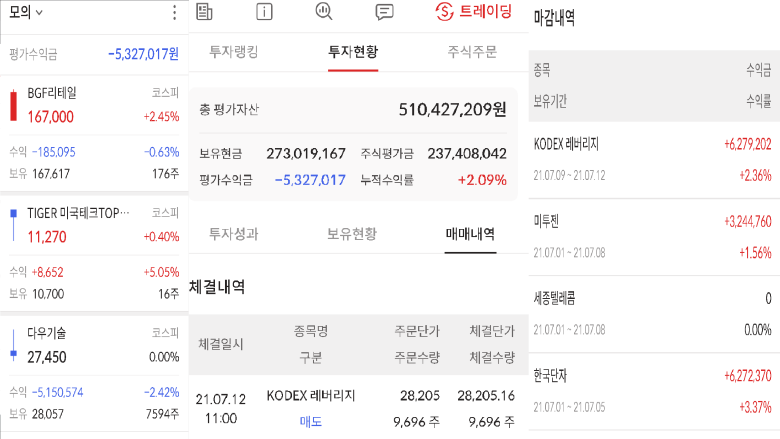Click the TIGER price 11,270
The width and height of the screenshot is (780, 439).
47,237
